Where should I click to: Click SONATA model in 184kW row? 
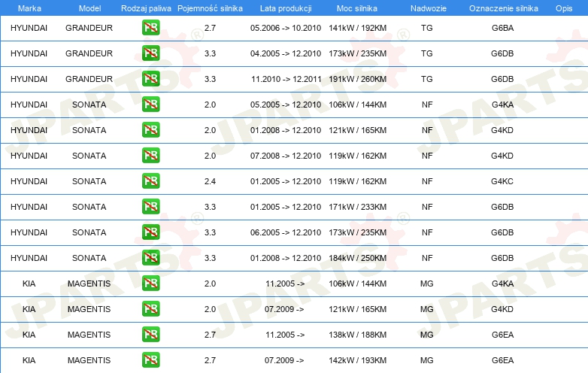point(89,258)
